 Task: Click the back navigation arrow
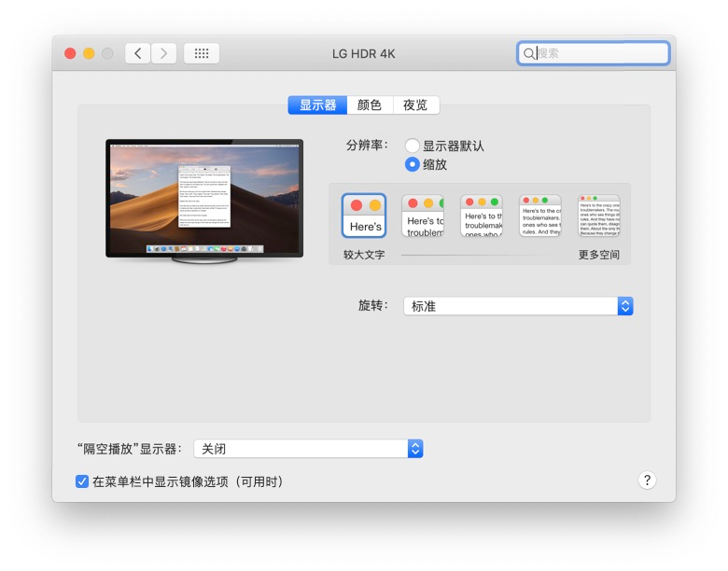tap(138, 53)
